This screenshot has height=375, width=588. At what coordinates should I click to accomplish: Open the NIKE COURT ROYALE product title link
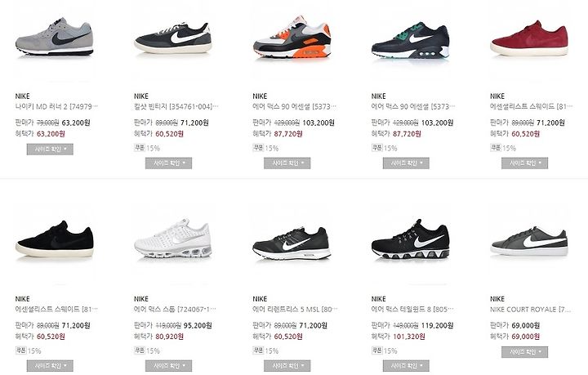click(x=530, y=310)
